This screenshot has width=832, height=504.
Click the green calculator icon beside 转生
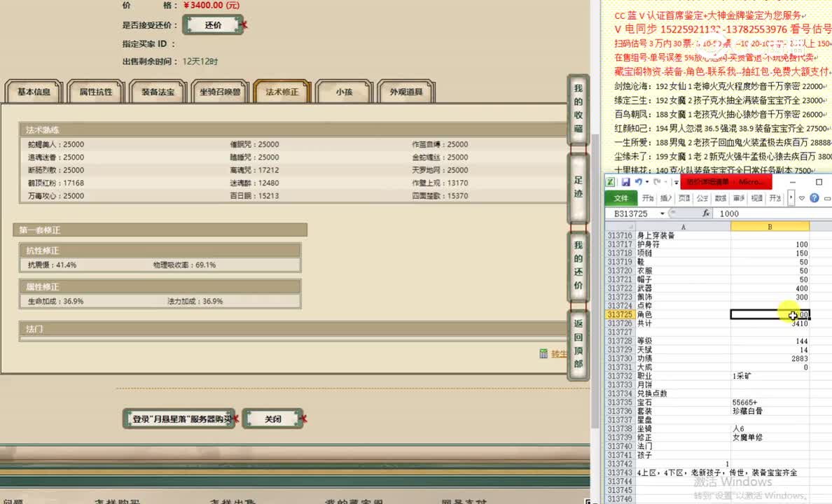[543, 354]
